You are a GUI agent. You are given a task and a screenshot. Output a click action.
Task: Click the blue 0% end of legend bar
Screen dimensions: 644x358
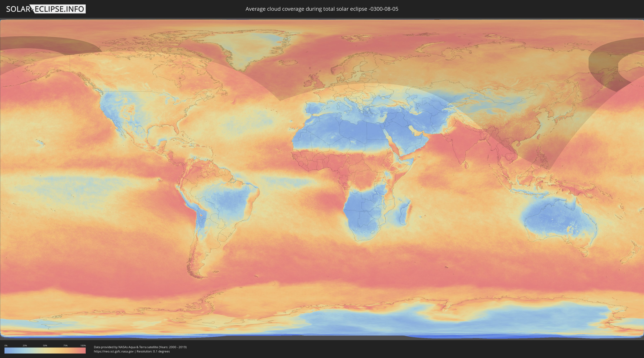[6, 350]
